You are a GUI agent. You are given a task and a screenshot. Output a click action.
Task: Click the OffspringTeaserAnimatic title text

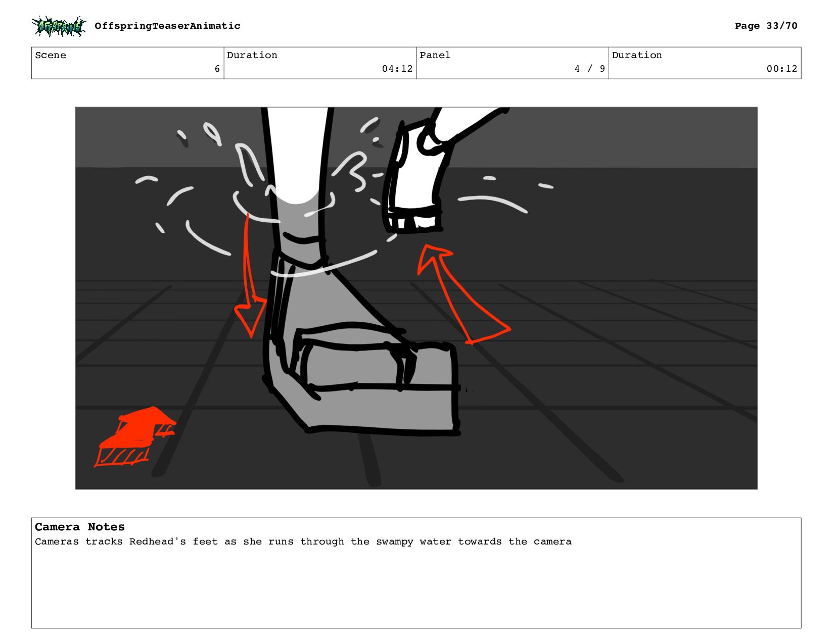pyautogui.click(x=167, y=26)
